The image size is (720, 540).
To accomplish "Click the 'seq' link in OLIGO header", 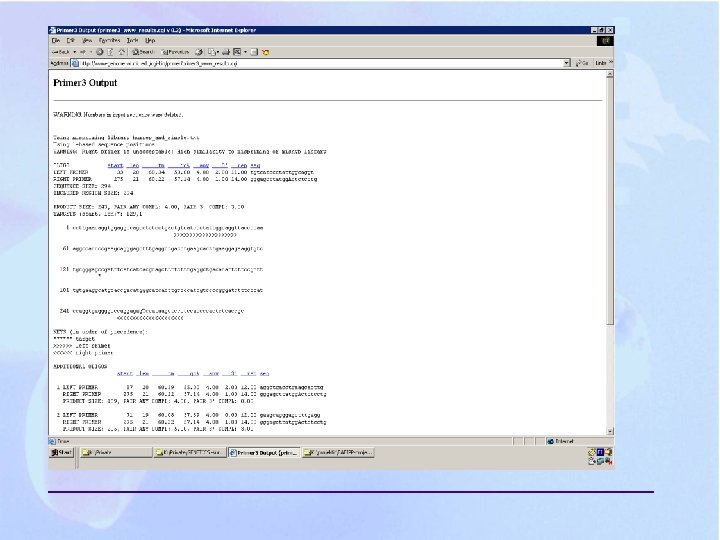I will [255, 165].
